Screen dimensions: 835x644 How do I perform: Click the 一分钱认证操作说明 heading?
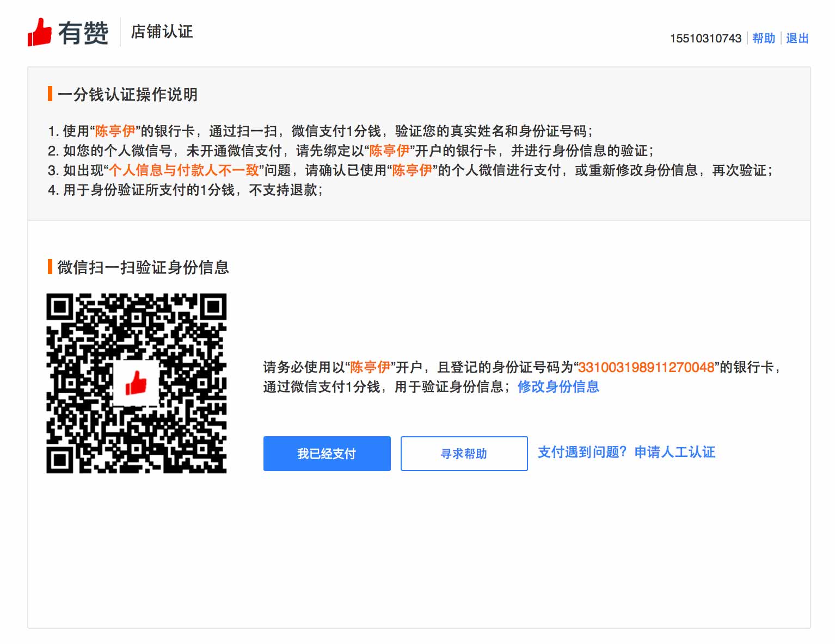127,94
